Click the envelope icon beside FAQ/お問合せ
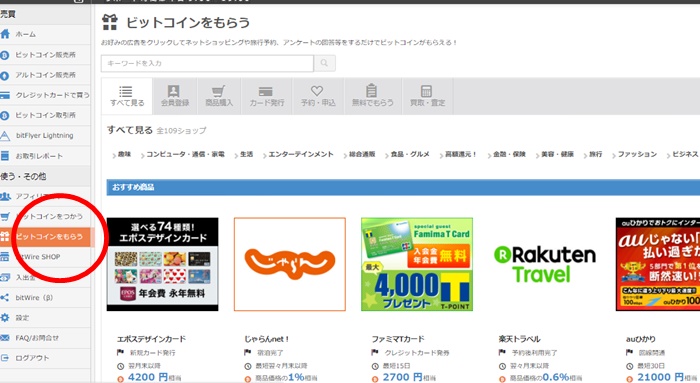 (5, 338)
